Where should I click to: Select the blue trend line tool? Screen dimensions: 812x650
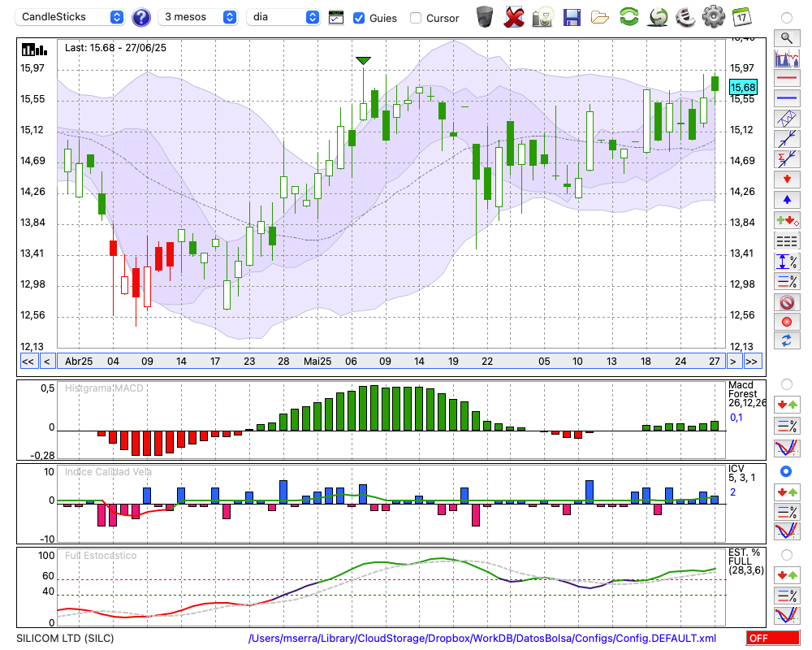[787, 139]
